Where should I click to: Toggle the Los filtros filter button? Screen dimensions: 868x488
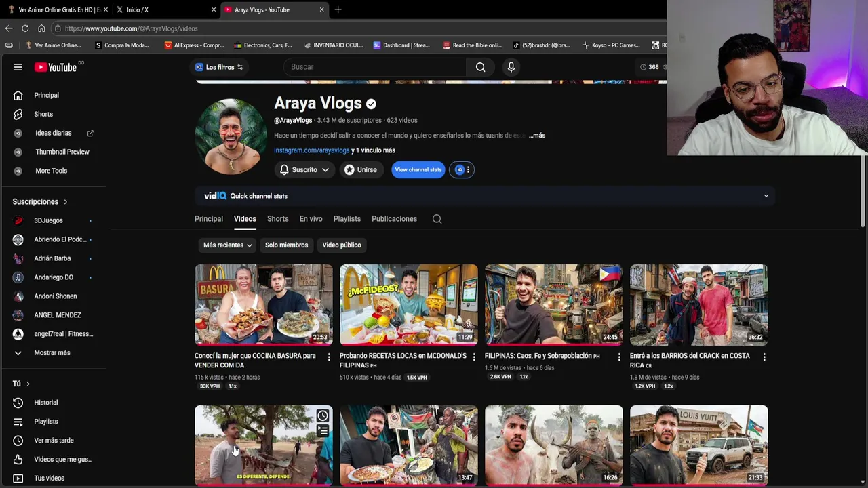point(219,67)
